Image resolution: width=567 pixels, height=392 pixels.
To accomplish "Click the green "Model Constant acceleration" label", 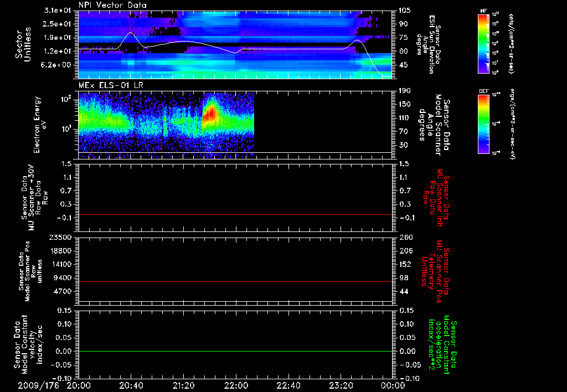I will click(x=442, y=345).
